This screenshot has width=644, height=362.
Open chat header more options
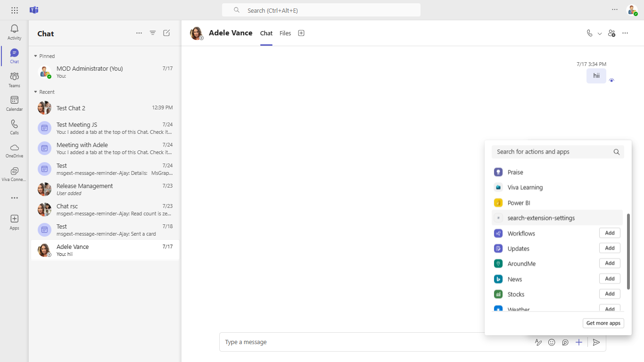[x=625, y=33]
